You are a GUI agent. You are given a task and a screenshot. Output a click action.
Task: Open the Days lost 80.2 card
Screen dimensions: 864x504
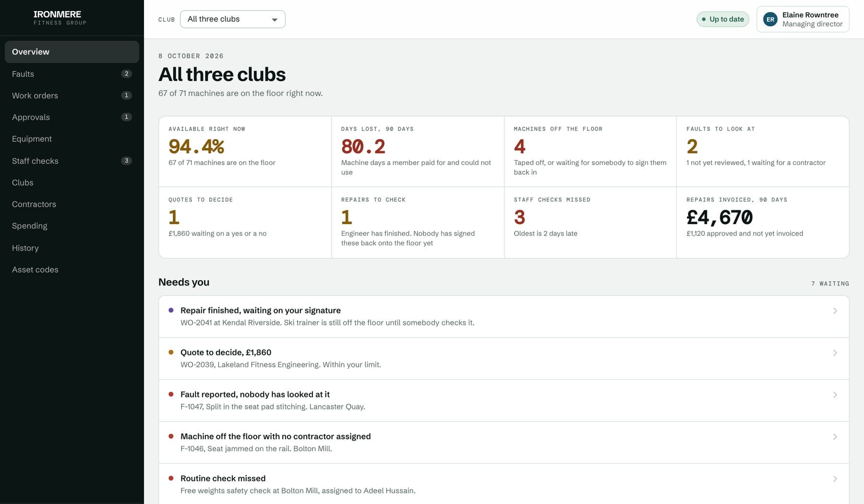pyautogui.click(x=418, y=152)
